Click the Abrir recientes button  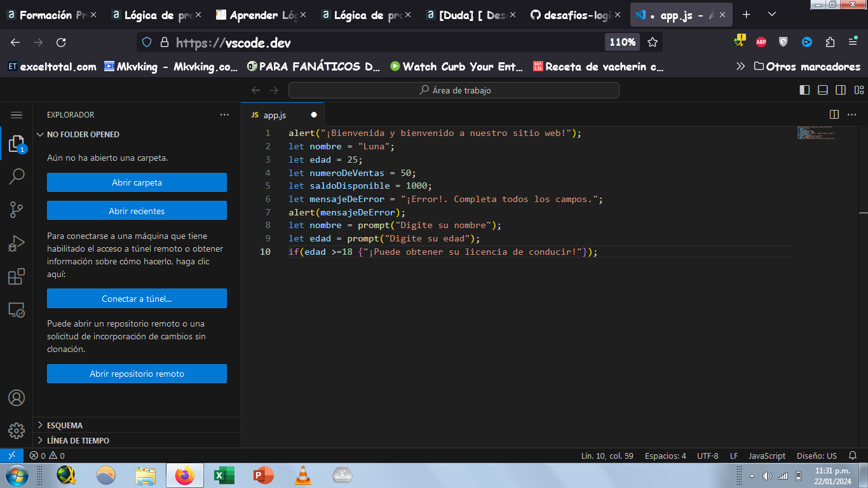click(137, 211)
